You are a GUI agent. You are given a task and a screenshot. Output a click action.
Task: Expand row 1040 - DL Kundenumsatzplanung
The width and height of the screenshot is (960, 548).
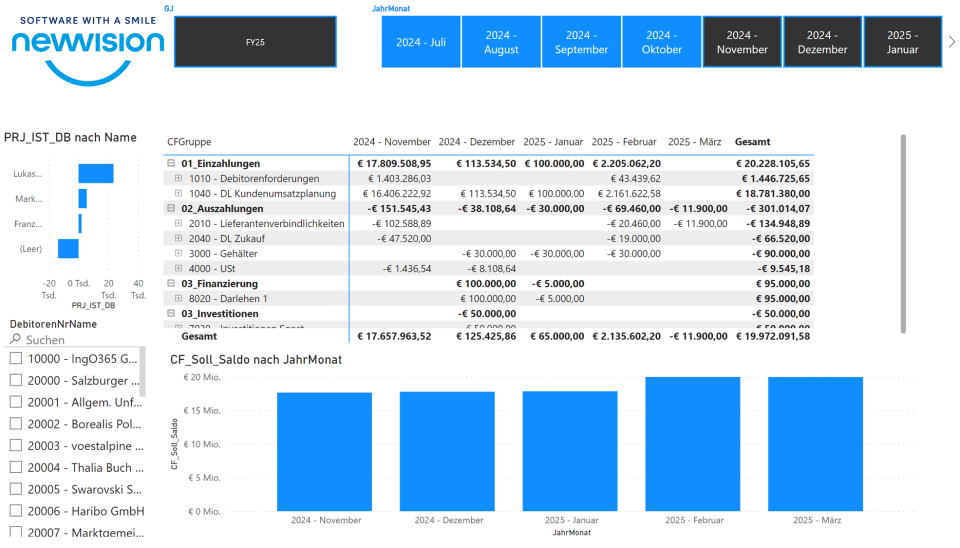(179, 194)
